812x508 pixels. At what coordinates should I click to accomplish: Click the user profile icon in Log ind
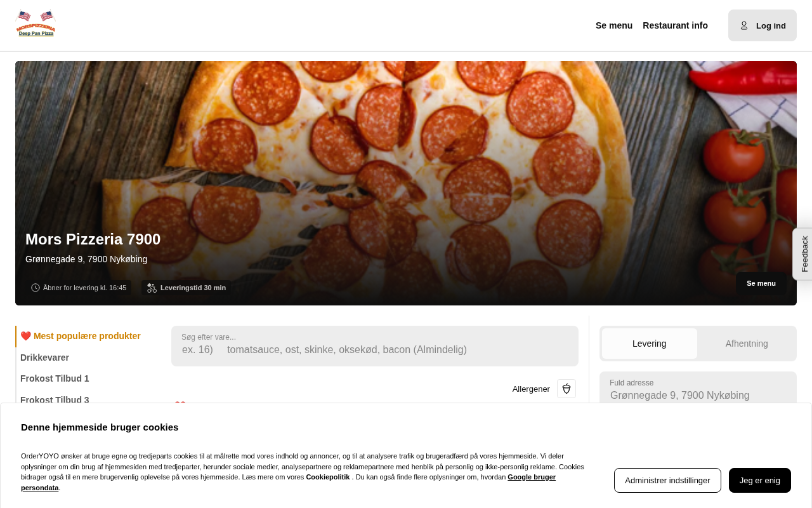744,25
